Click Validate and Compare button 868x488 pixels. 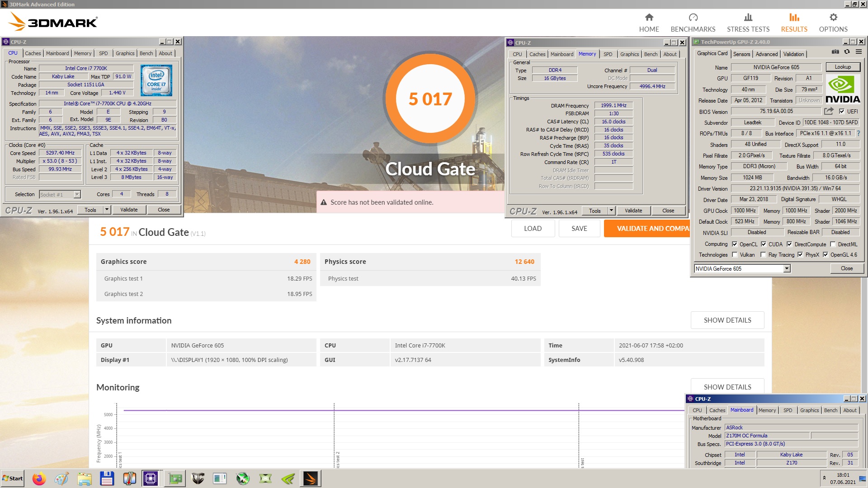647,229
